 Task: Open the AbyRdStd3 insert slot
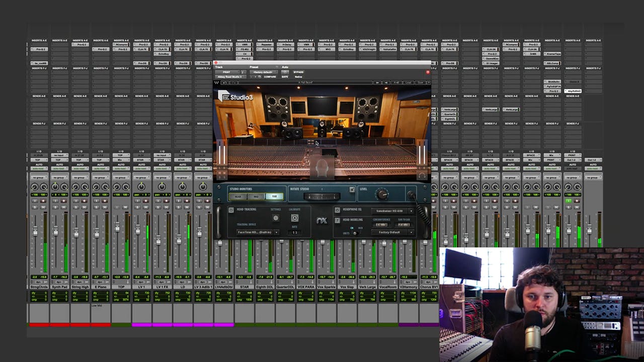click(573, 91)
